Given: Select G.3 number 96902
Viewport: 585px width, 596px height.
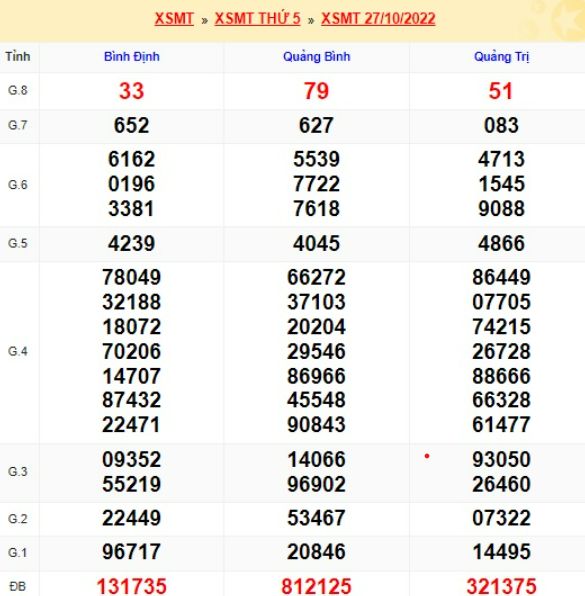Looking at the screenshot, I should coord(317,484).
